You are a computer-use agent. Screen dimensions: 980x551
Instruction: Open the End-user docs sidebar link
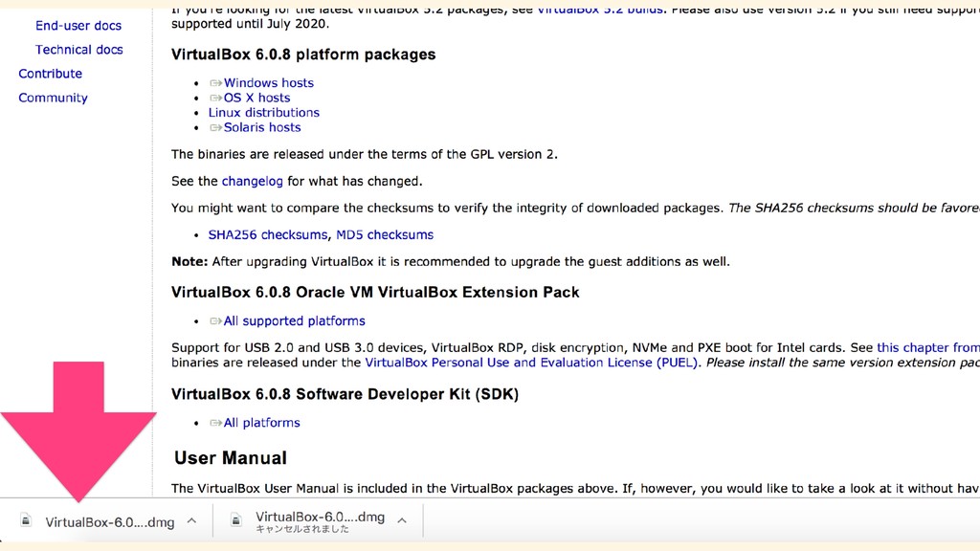78,26
